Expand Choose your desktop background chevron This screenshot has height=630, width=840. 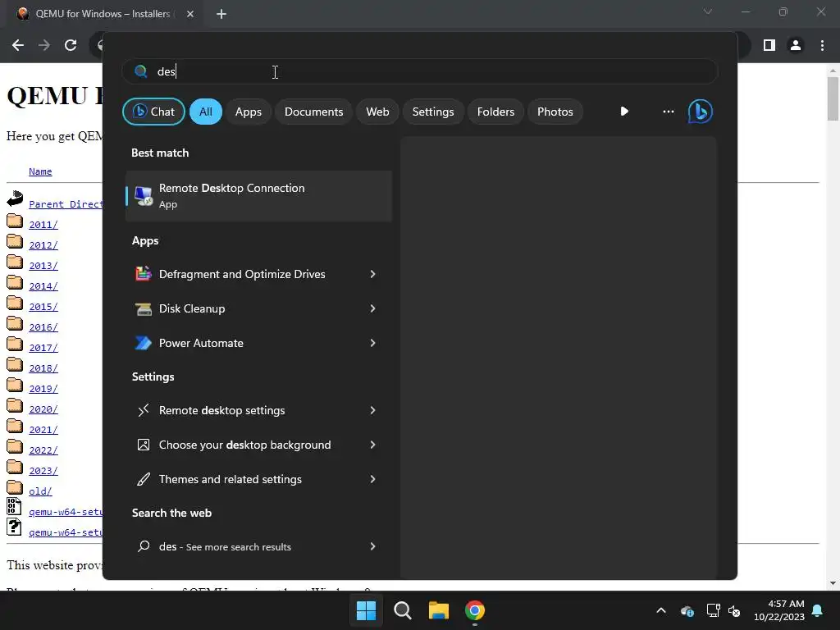[x=373, y=445]
